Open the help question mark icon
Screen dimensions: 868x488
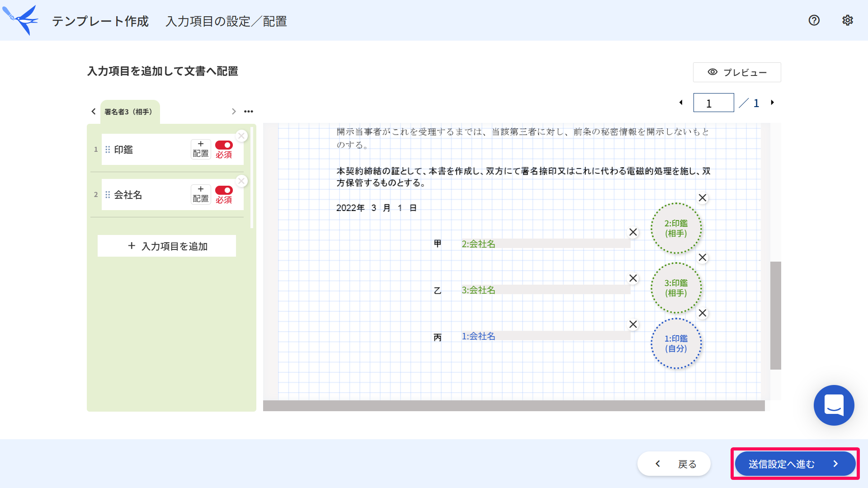[x=814, y=20]
